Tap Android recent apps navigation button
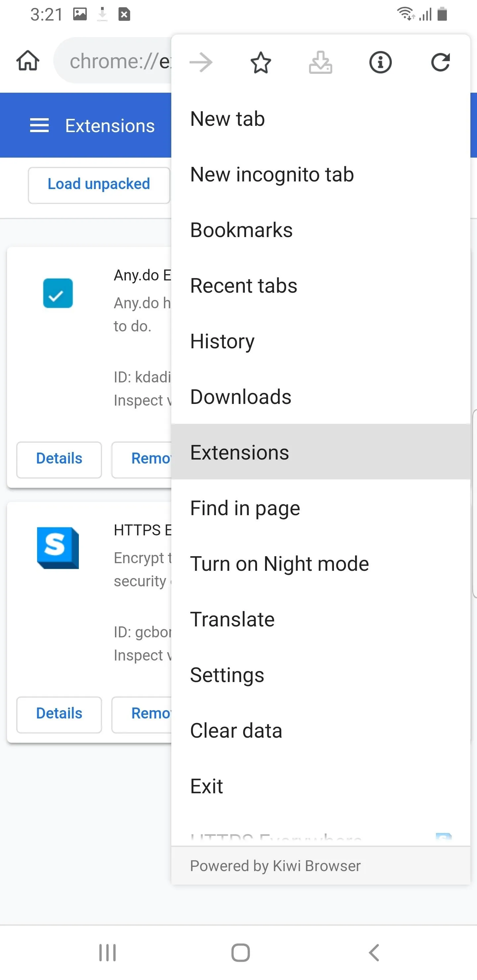477x980 pixels. click(107, 953)
